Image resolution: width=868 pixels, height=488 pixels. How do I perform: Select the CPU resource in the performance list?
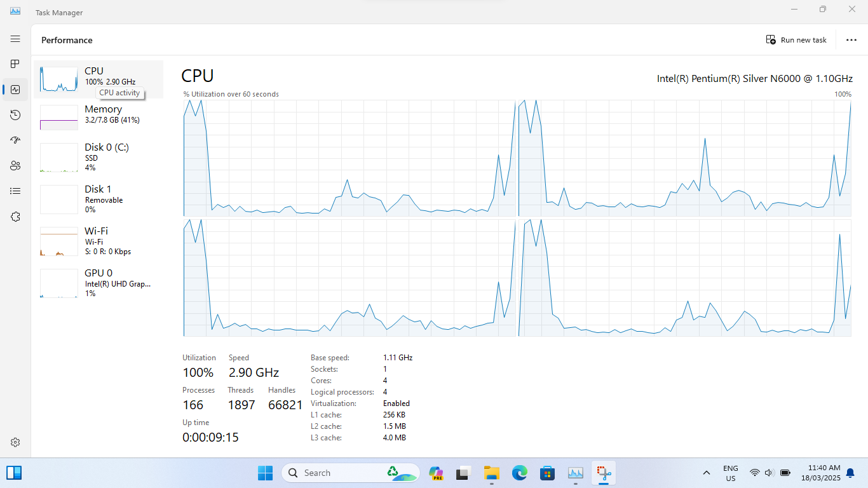98,79
